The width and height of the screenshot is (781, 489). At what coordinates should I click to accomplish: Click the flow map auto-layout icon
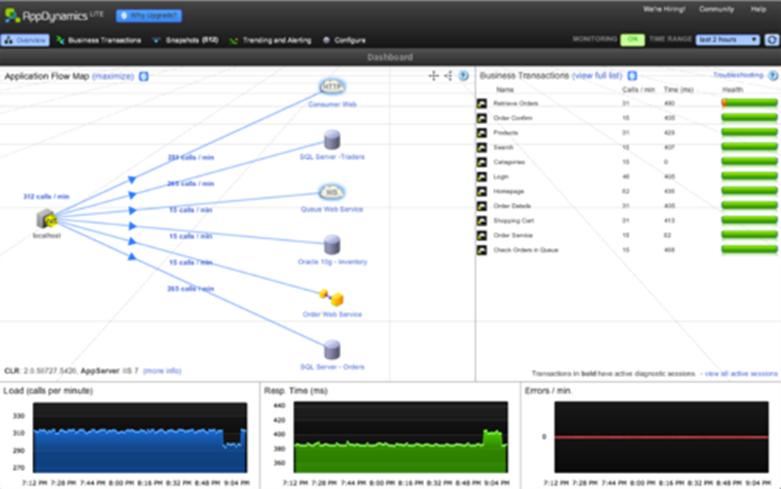coord(448,76)
